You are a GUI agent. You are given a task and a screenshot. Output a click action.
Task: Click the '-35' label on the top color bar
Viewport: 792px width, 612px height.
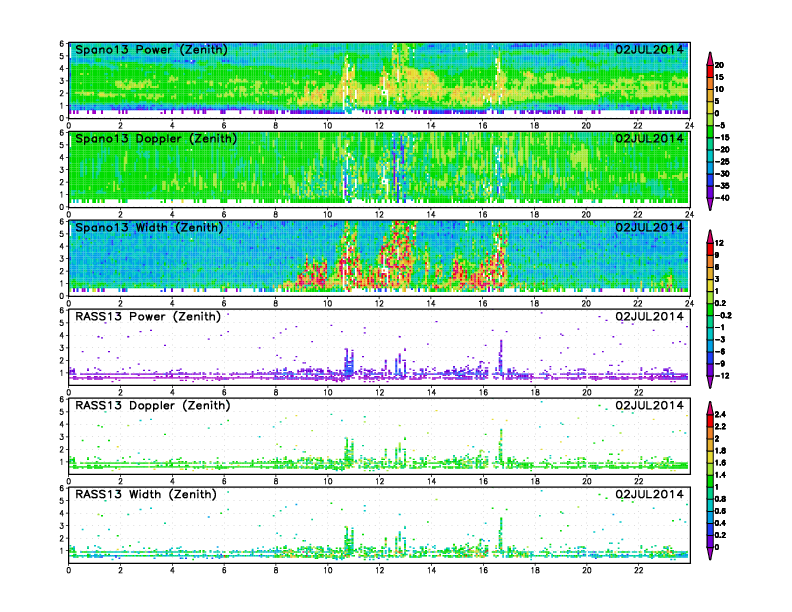(x=722, y=186)
